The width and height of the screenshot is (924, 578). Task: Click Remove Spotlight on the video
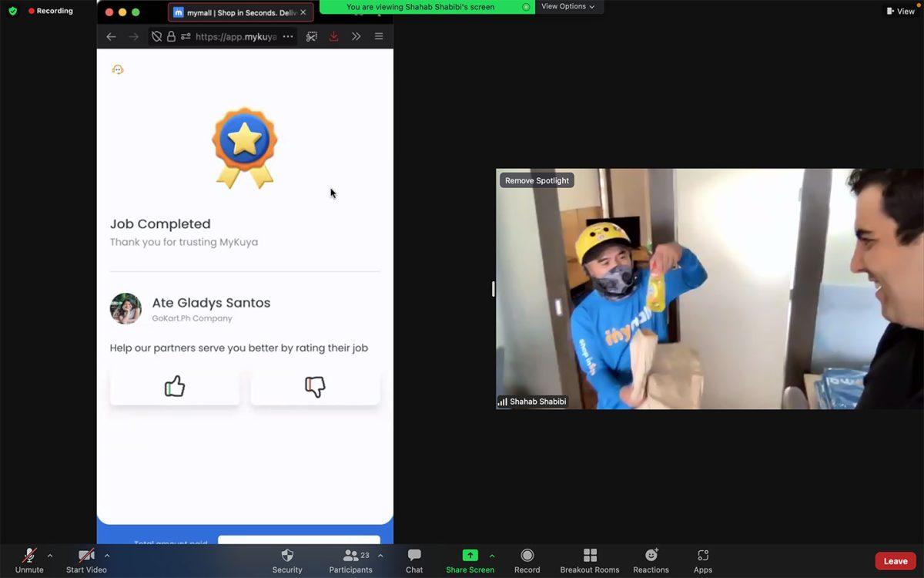click(537, 180)
